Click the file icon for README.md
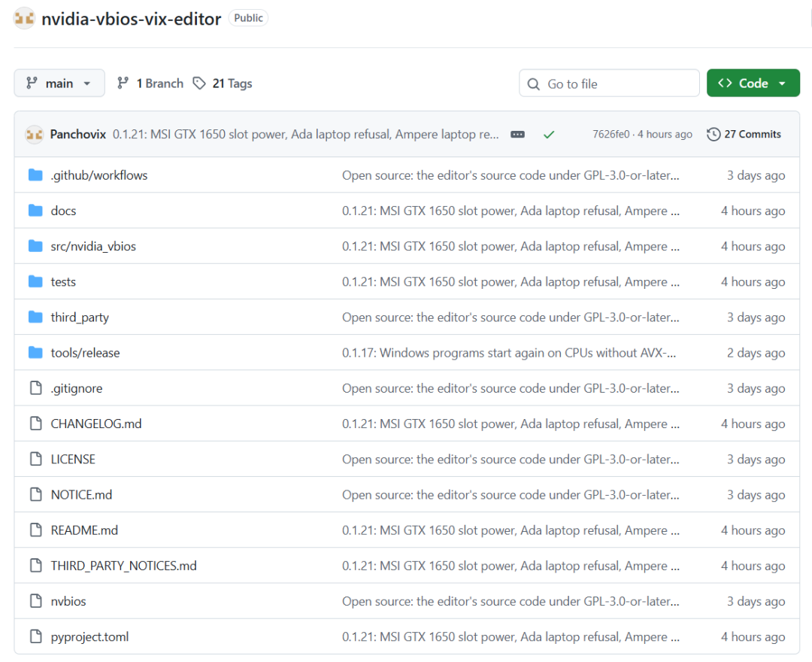 (36, 530)
